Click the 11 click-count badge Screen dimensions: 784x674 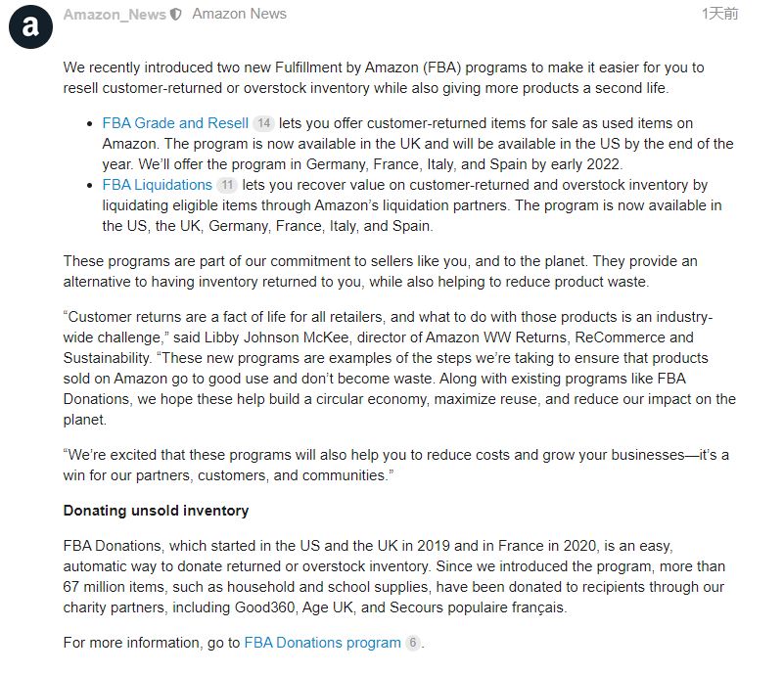[227, 185]
